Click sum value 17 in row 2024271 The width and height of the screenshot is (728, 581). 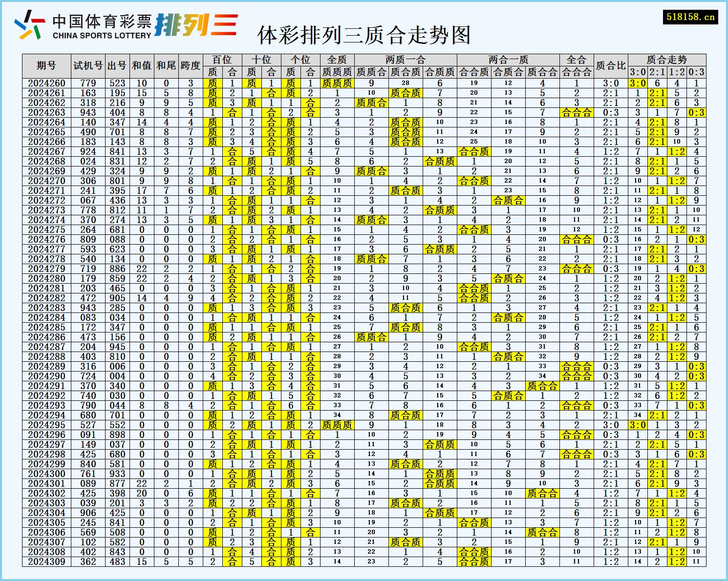click(142, 190)
